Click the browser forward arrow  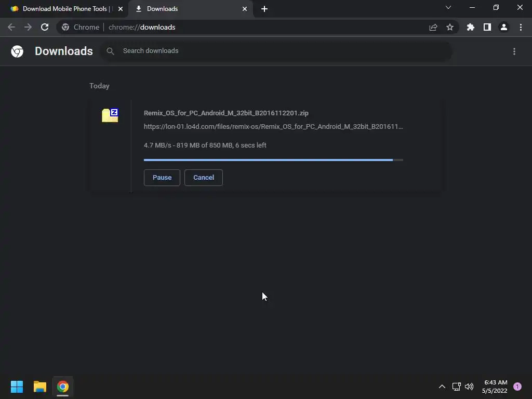[x=28, y=27]
